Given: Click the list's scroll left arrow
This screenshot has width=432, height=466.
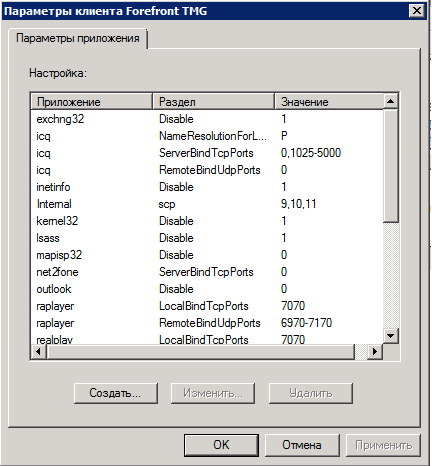Looking at the screenshot, I should [39, 351].
